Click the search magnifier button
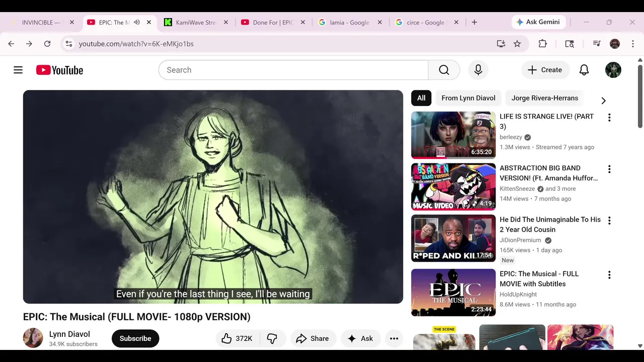644x362 pixels. (444, 70)
